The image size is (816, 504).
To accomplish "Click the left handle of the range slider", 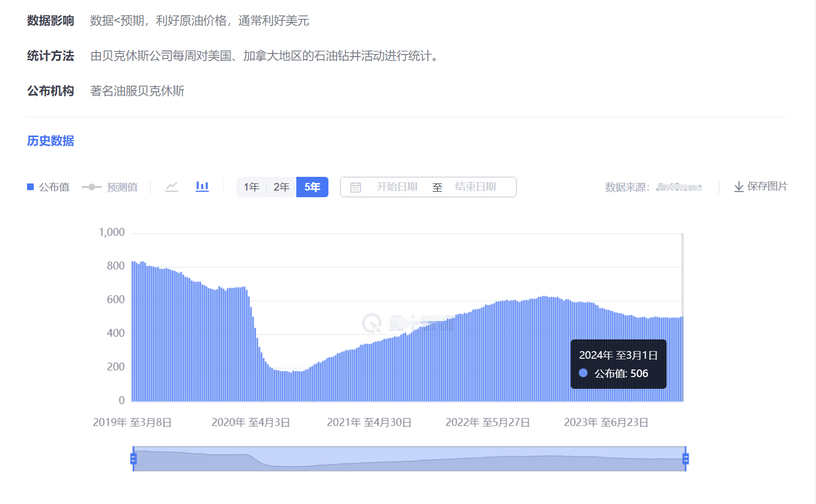I will pyautogui.click(x=134, y=459).
